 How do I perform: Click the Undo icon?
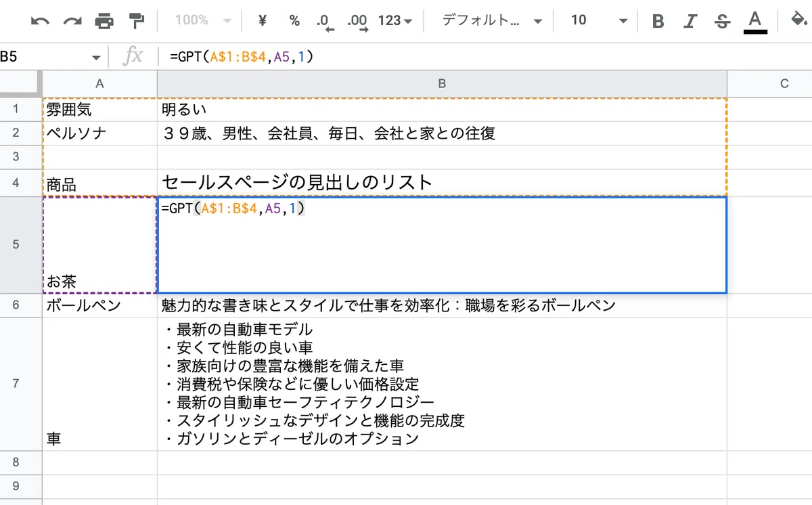tap(40, 21)
